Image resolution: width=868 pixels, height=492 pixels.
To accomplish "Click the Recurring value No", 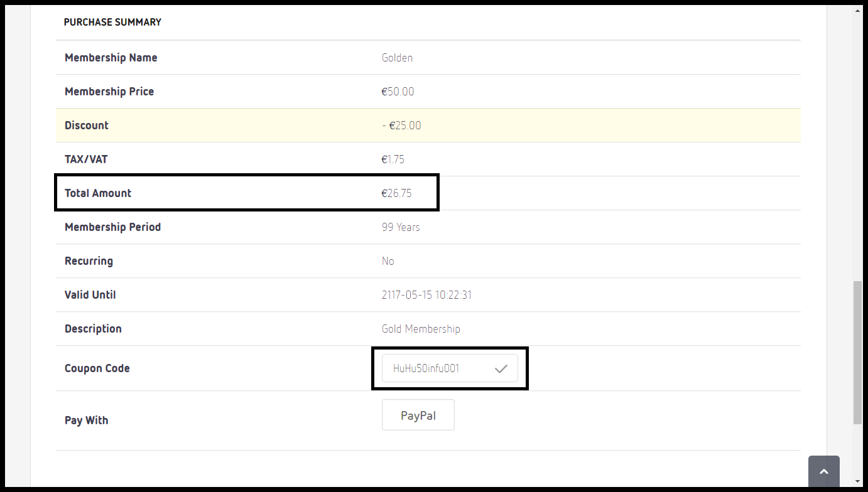I will pos(388,261).
